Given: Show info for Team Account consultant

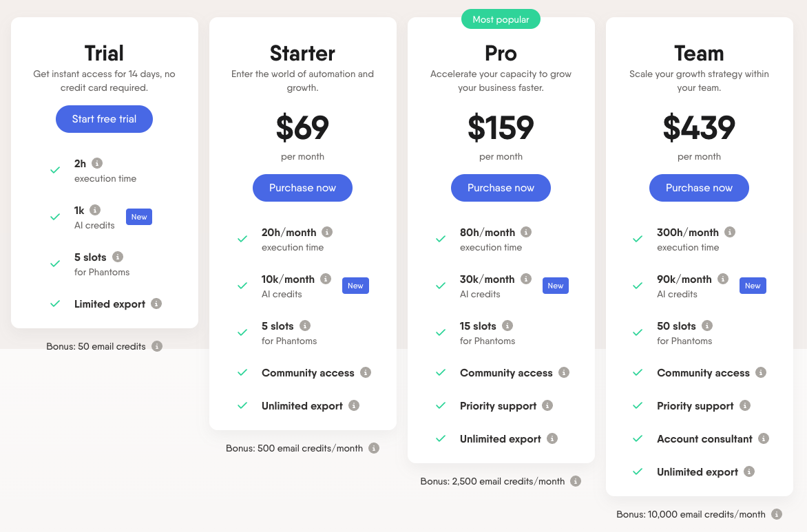Looking at the screenshot, I should pyautogui.click(x=764, y=438).
